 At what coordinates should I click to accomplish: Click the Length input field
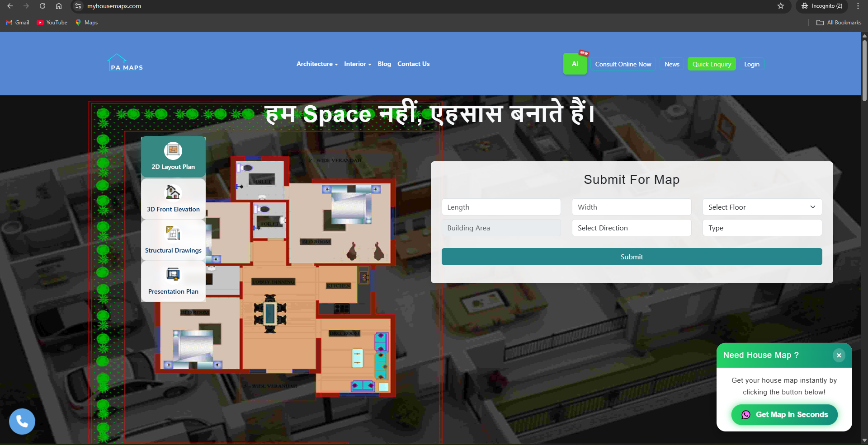click(x=501, y=207)
